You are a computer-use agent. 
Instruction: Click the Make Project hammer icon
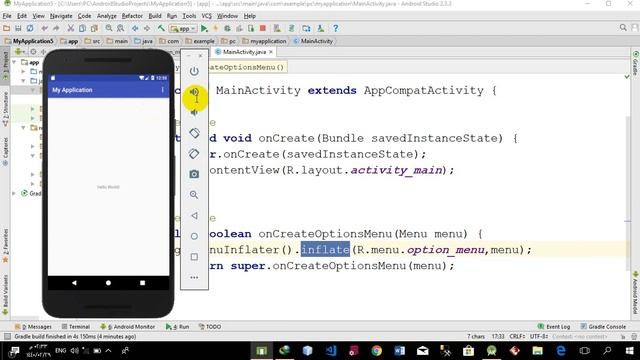coord(161,28)
